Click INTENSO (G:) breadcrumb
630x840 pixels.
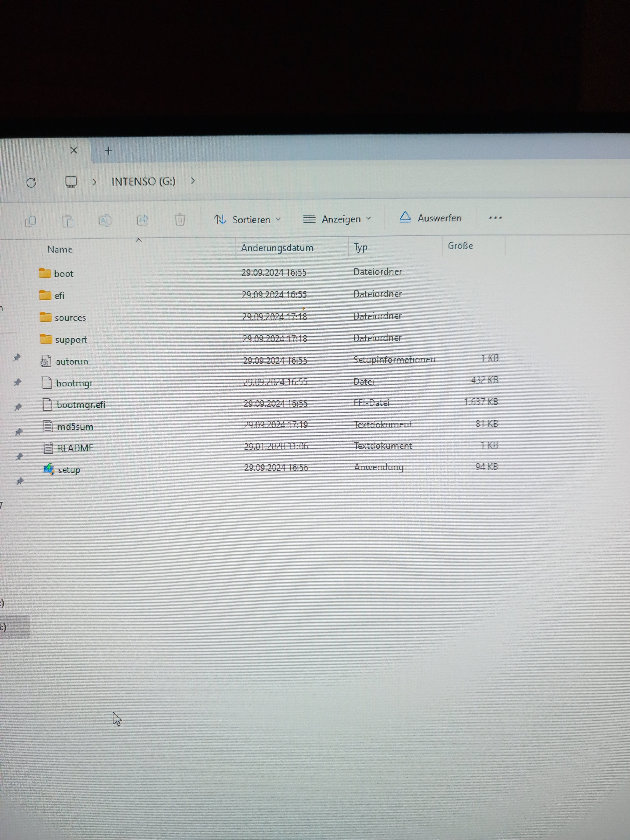point(143,182)
